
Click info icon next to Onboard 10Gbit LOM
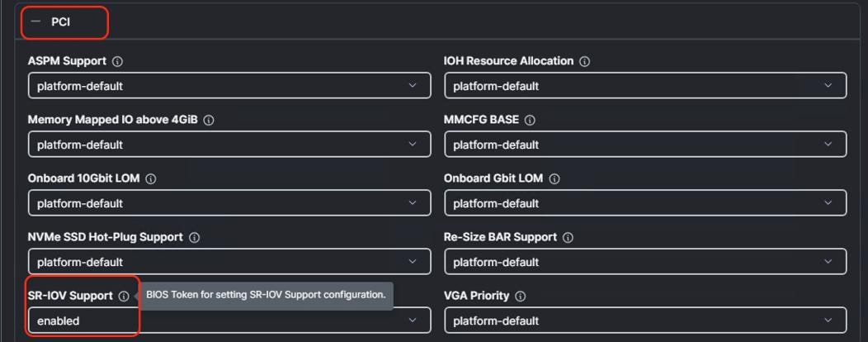point(151,179)
